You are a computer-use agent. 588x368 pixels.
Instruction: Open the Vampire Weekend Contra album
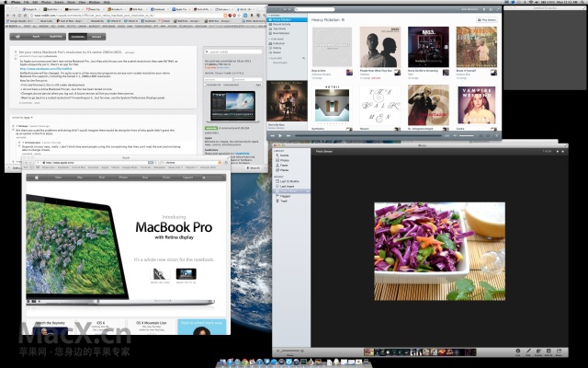(476, 105)
